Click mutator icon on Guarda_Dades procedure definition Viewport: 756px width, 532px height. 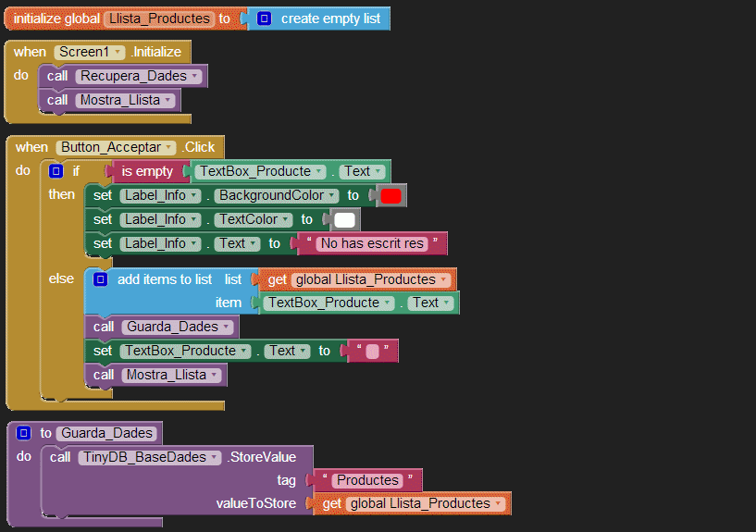click(23, 433)
